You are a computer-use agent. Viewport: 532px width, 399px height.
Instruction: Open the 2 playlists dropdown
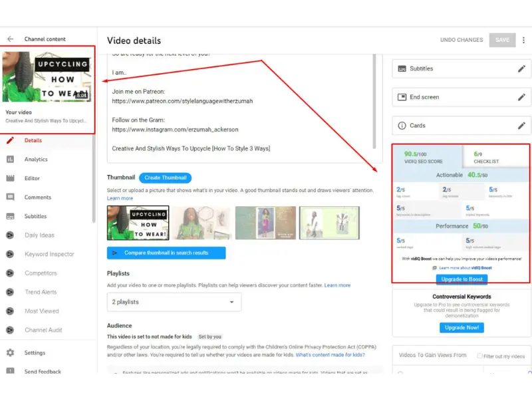pos(174,302)
